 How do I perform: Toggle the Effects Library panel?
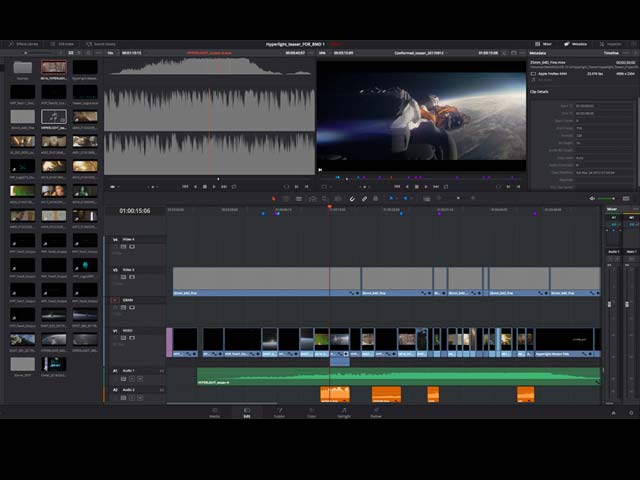coord(23,44)
